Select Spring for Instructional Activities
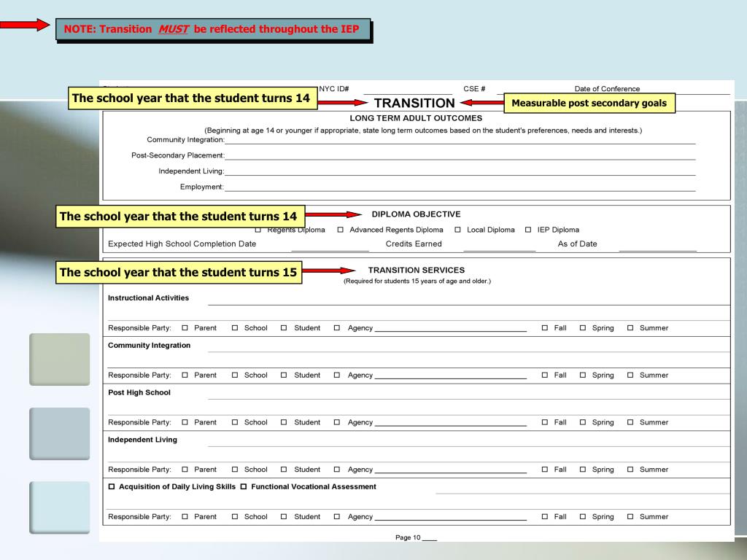Image resolution: width=747 pixels, height=560 pixels. tap(583, 327)
